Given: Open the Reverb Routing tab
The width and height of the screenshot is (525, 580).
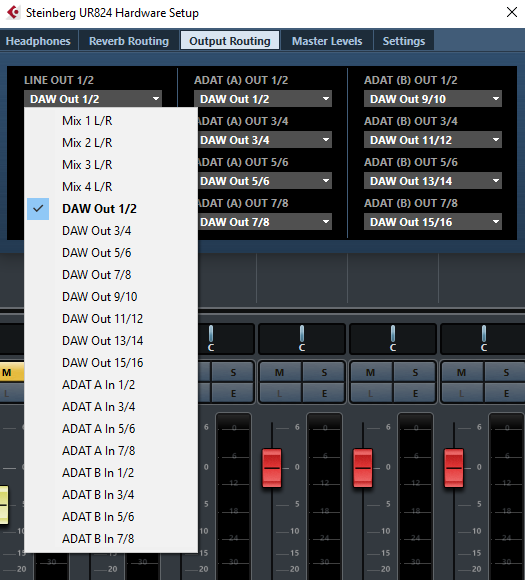Looking at the screenshot, I should coord(129,41).
